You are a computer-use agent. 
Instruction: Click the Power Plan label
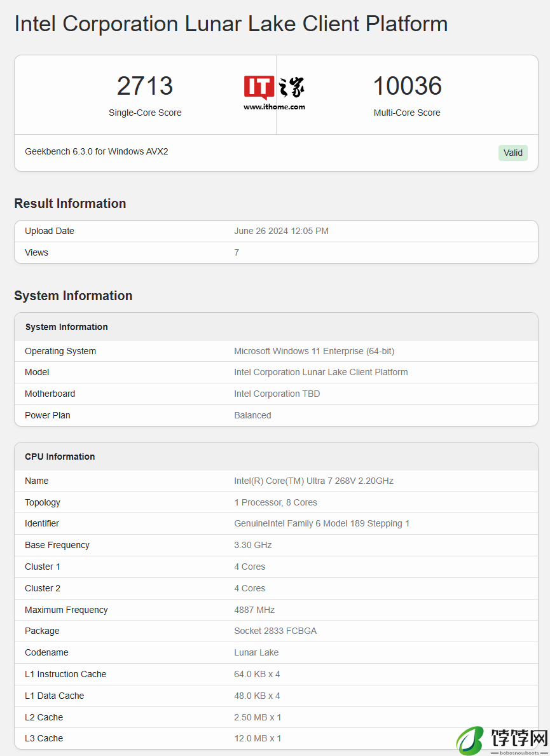pyautogui.click(x=47, y=416)
